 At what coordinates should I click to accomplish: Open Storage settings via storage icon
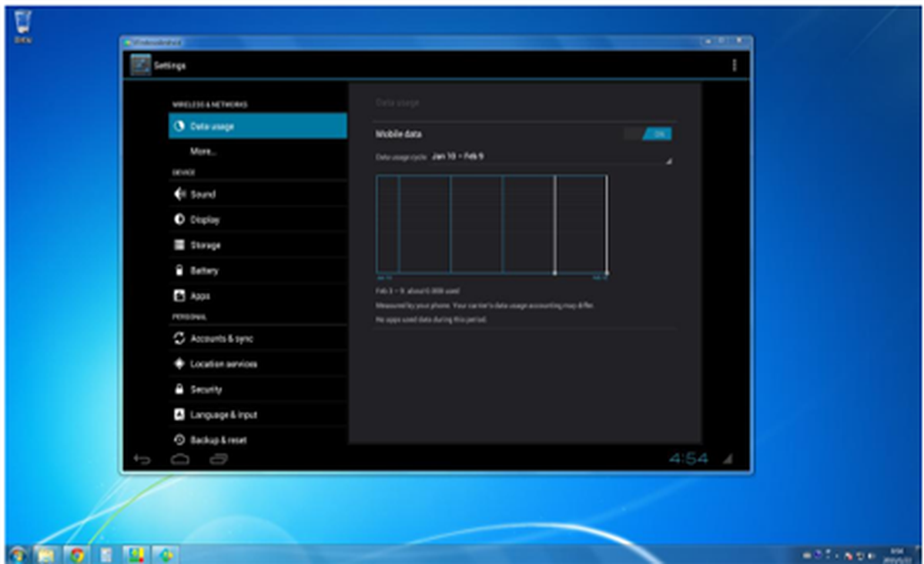(179, 245)
